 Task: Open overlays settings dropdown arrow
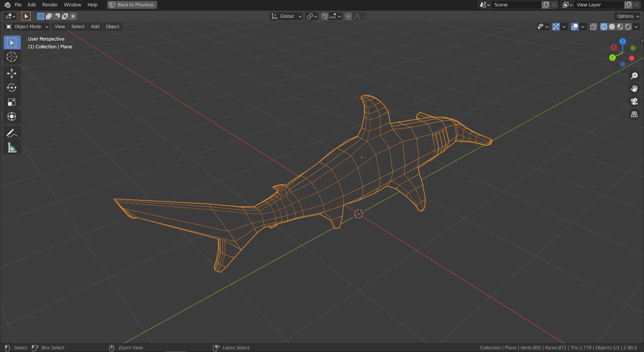coord(583,27)
